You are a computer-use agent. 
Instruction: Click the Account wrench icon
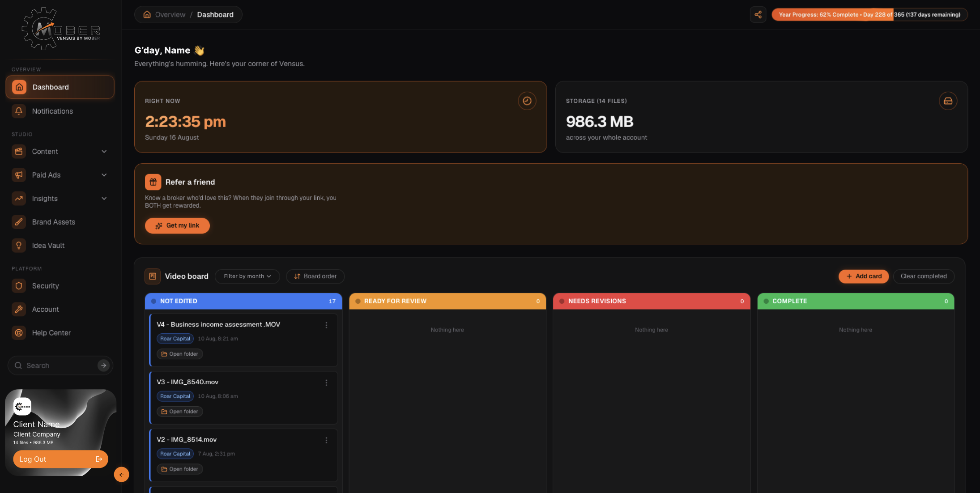19,309
